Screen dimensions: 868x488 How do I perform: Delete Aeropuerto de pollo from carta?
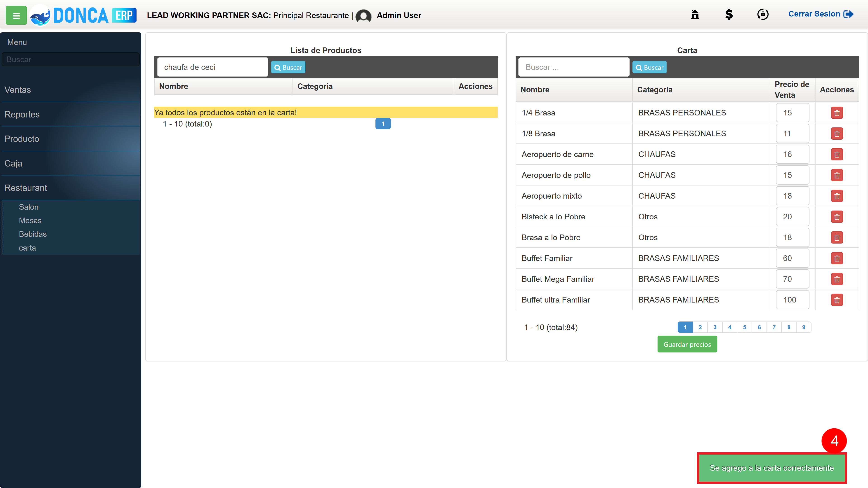tap(837, 175)
